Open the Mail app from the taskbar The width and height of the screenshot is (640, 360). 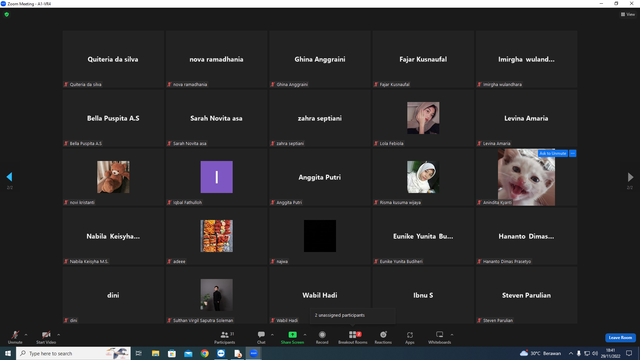[x=188, y=353]
